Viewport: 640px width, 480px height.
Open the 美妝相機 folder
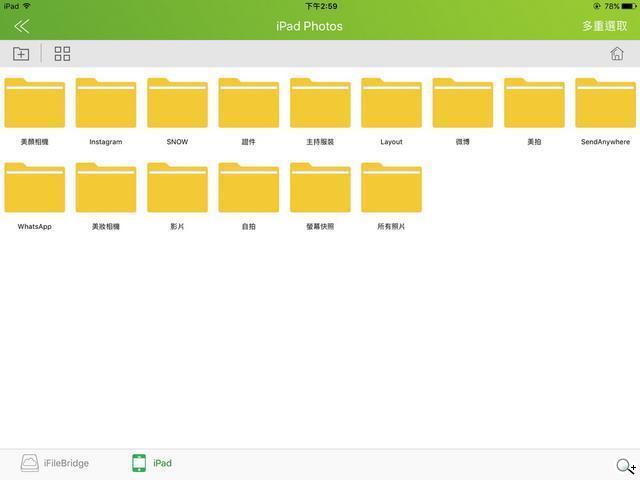[106, 187]
